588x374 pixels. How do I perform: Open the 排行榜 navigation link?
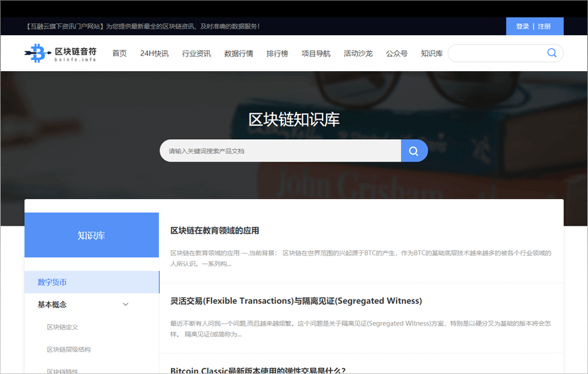click(x=277, y=53)
